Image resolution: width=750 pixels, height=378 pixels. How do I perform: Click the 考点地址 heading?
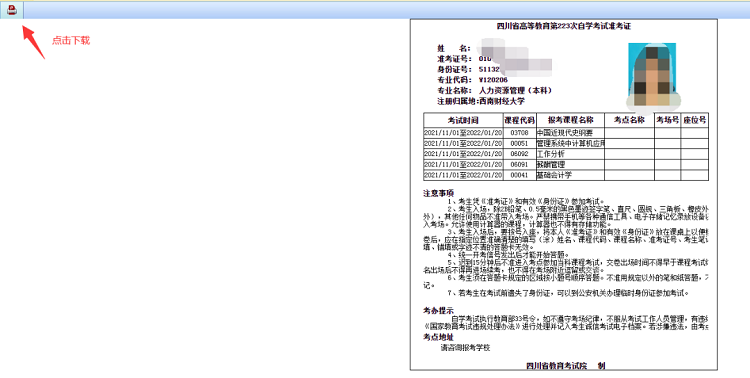[x=438, y=337]
